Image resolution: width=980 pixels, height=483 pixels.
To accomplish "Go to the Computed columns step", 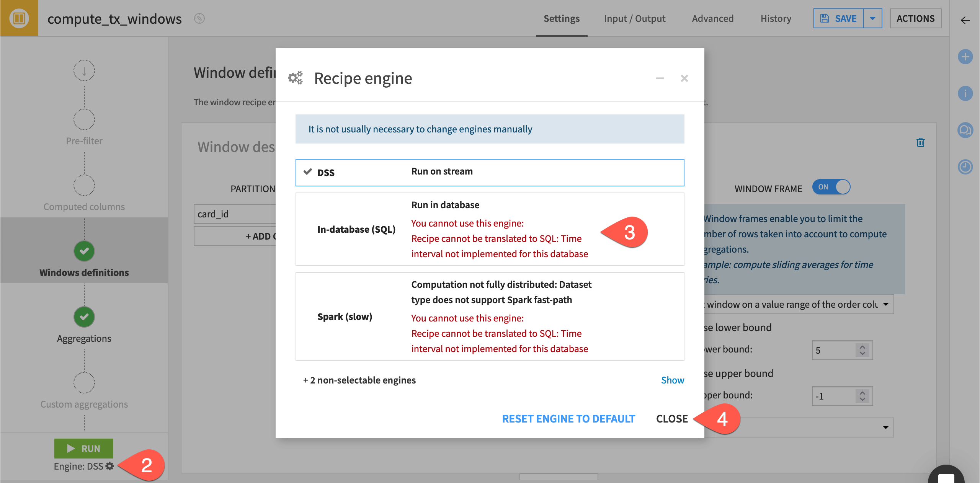I will tap(84, 194).
